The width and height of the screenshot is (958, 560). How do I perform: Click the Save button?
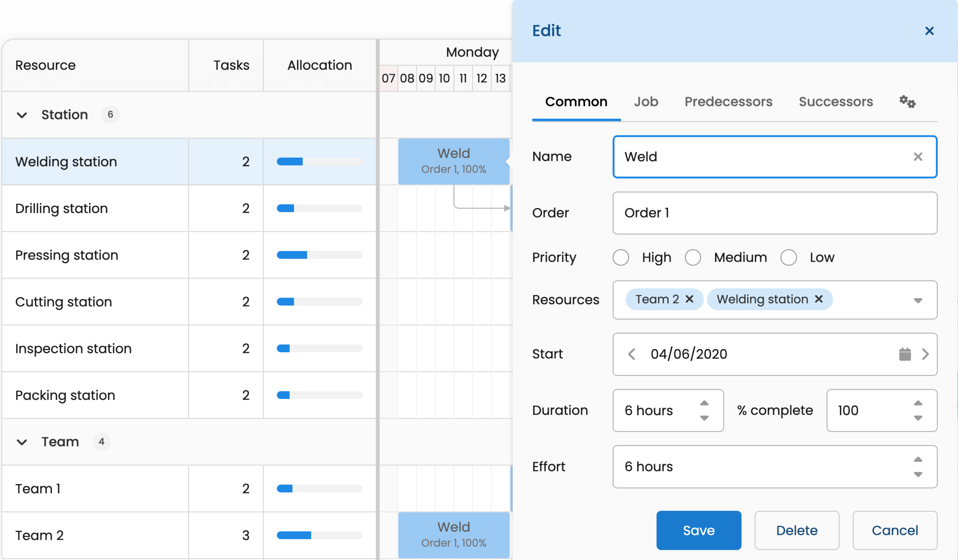point(698,530)
